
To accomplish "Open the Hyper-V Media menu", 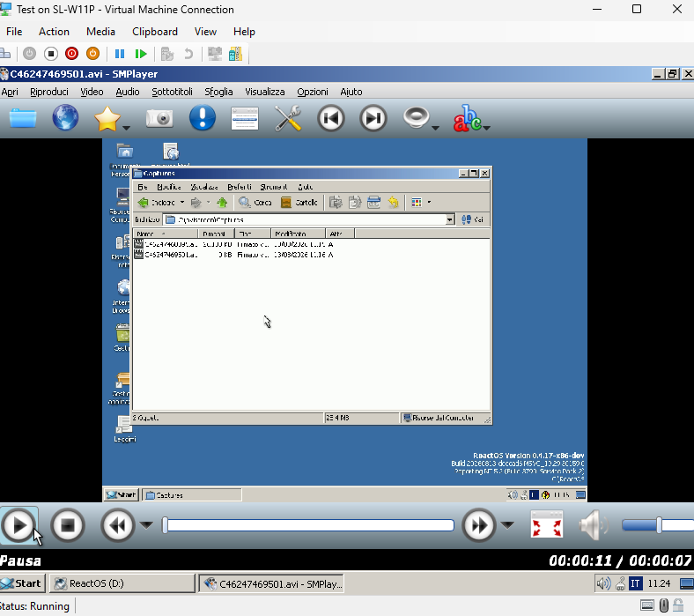I will tap(100, 32).
